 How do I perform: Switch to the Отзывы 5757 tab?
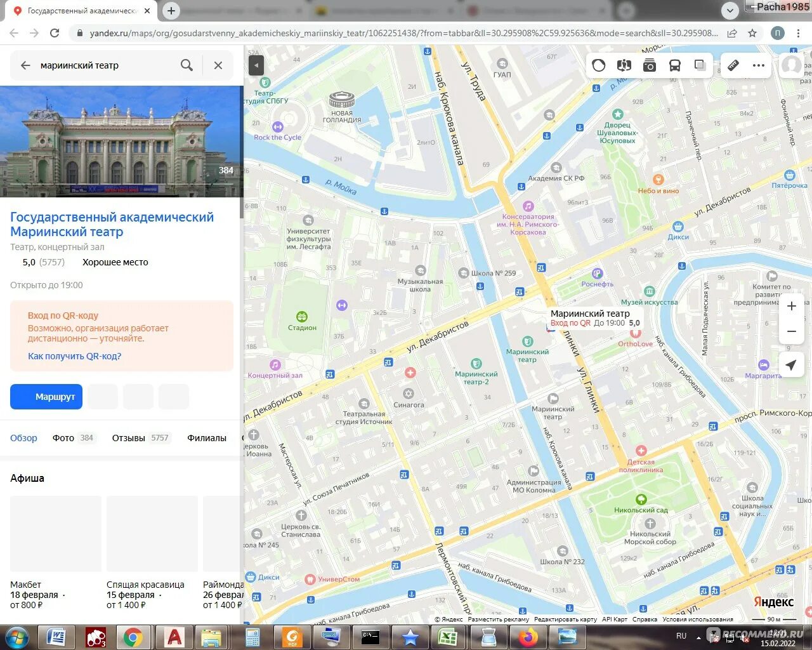coord(141,438)
